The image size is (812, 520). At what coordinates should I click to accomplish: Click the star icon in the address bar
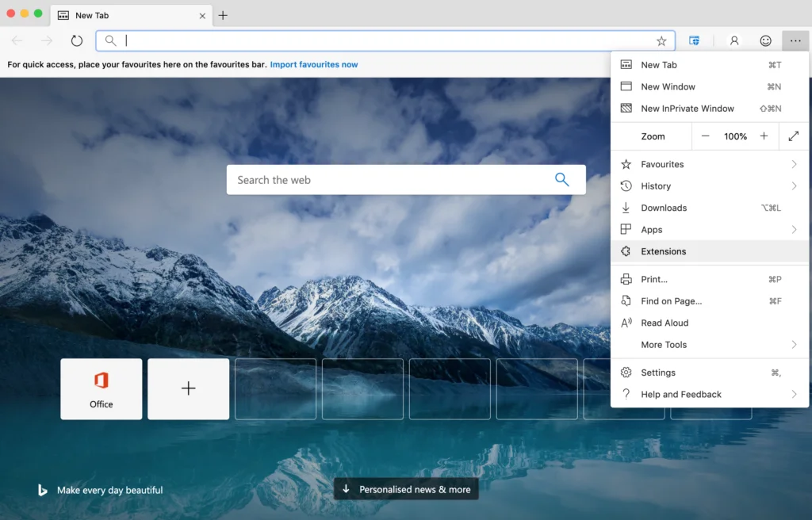(661, 41)
